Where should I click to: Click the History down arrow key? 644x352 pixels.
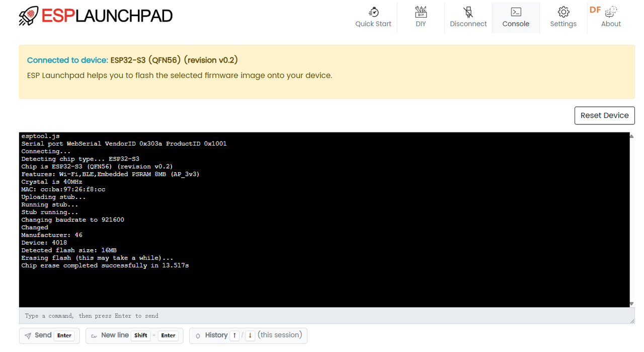[x=250, y=336]
